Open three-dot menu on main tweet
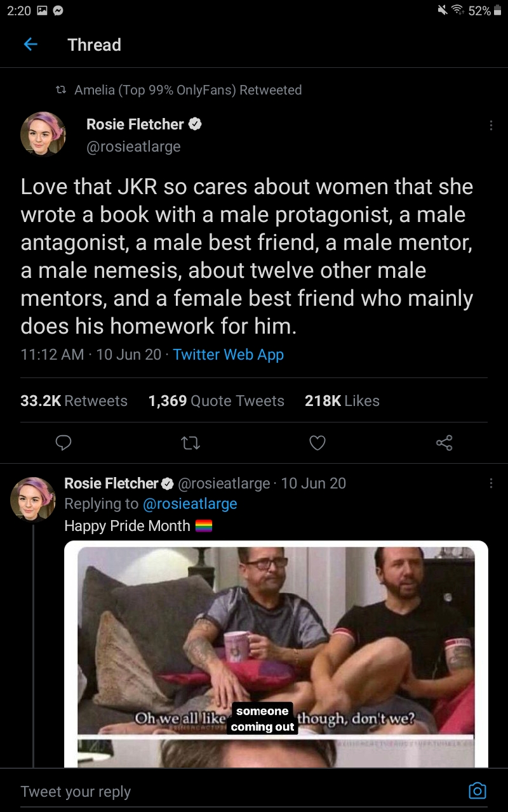 click(x=491, y=126)
